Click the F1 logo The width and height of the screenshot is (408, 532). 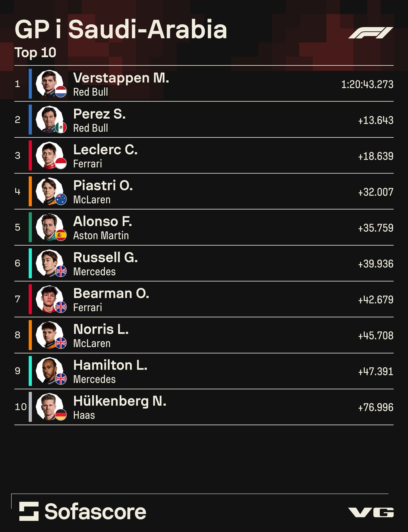click(x=371, y=33)
